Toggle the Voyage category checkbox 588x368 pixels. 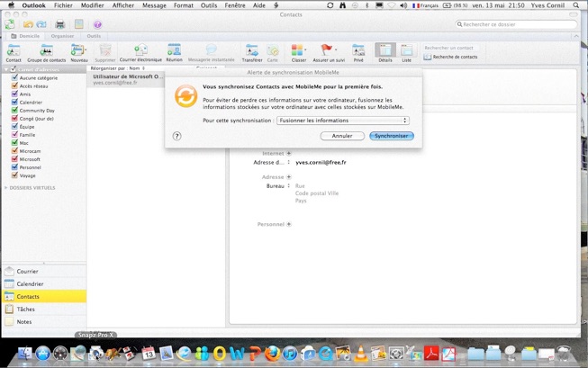click(14, 175)
